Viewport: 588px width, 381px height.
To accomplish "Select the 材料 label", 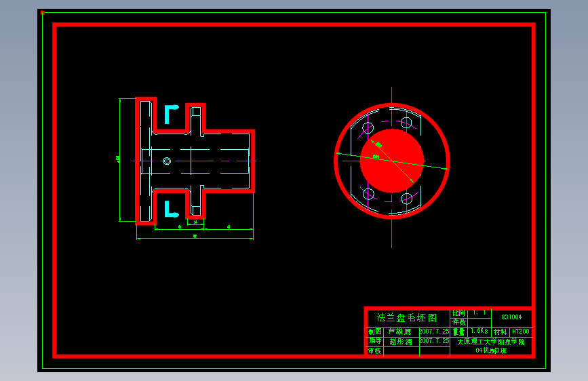I will (x=501, y=332).
